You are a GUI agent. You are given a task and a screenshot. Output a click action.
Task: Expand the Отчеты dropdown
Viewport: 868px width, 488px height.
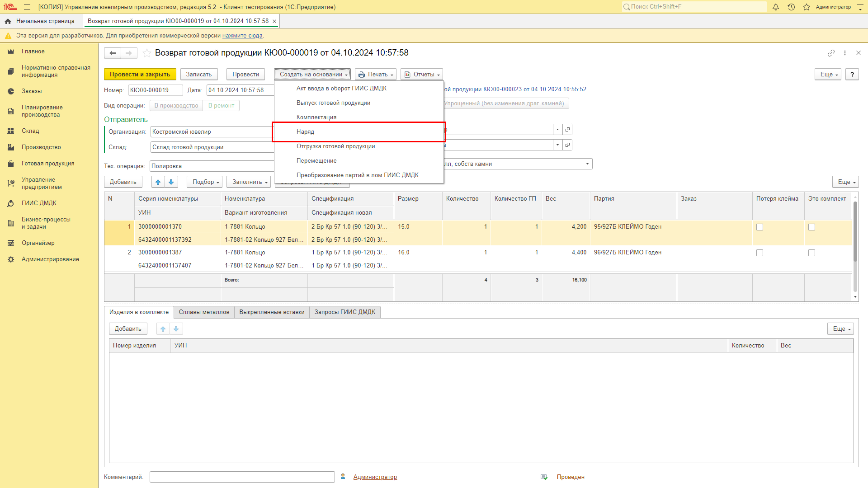click(422, 74)
